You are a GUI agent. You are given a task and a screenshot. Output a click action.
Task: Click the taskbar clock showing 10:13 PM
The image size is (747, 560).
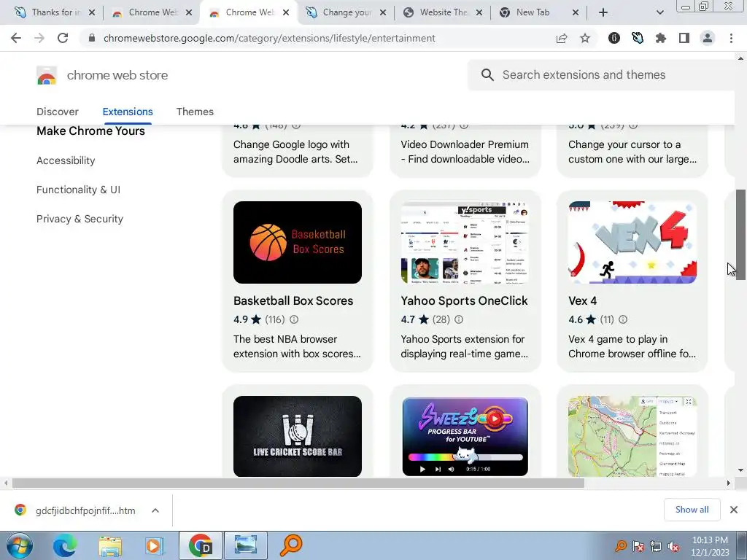[710, 546]
